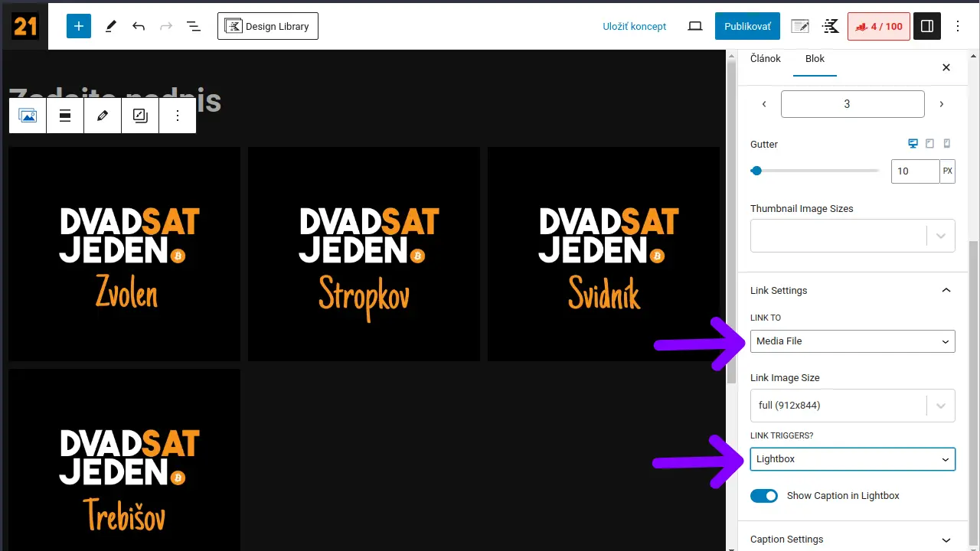
Task: Open the notepad icon next to Publikovať
Action: click(800, 26)
